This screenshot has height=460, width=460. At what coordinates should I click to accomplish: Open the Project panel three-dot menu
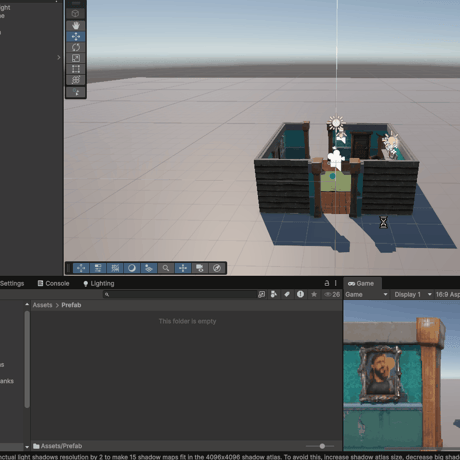(336, 283)
